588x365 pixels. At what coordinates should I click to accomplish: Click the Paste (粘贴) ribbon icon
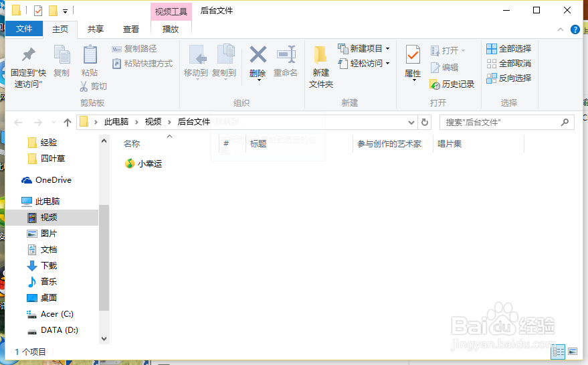point(90,55)
